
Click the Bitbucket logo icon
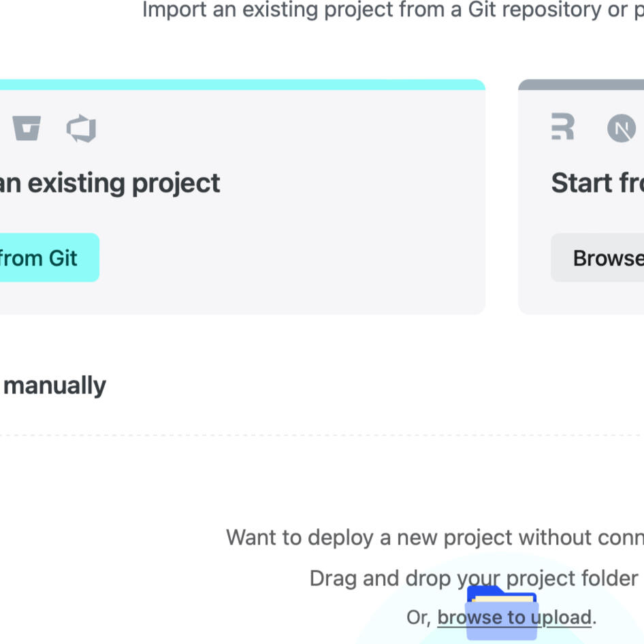pyautogui.click(x=27, y=128)
